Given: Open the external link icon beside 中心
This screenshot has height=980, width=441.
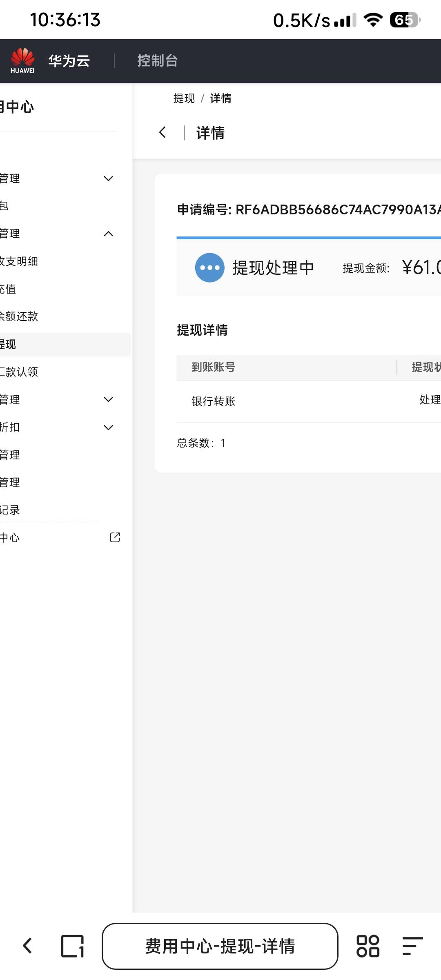Looking at the screenshot, I should pos(115,537).
